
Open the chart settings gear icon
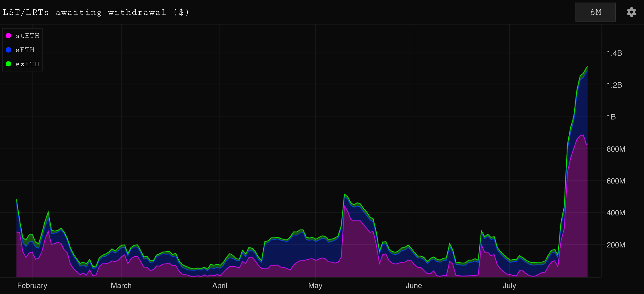pyautogui.click(x=631, y=12)
